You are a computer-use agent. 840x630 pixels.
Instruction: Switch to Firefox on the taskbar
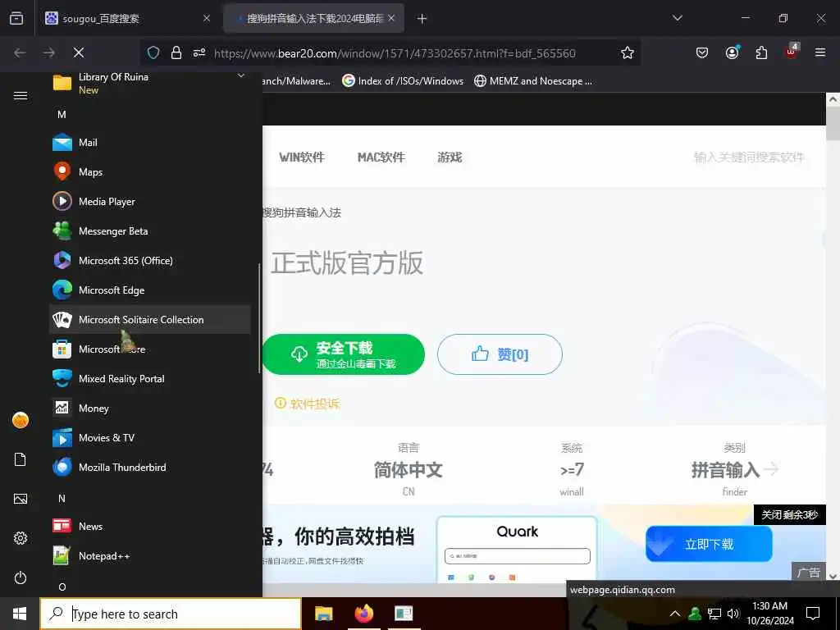click(363, 614)
